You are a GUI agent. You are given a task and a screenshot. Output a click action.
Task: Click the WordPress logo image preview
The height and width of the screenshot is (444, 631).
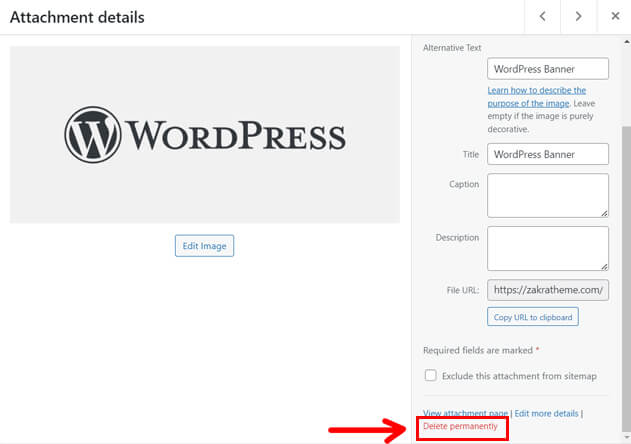tap(205, 134)
